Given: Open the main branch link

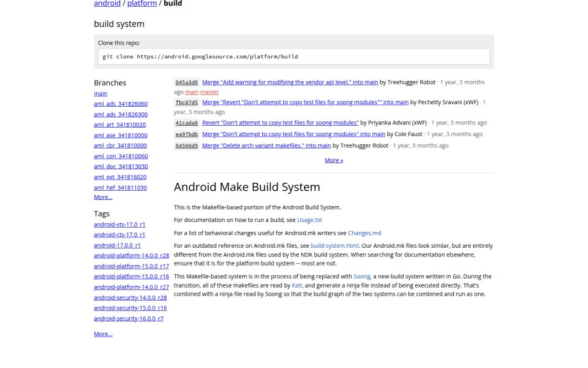Looking at the screenshot, I should (x=100, y=93).
